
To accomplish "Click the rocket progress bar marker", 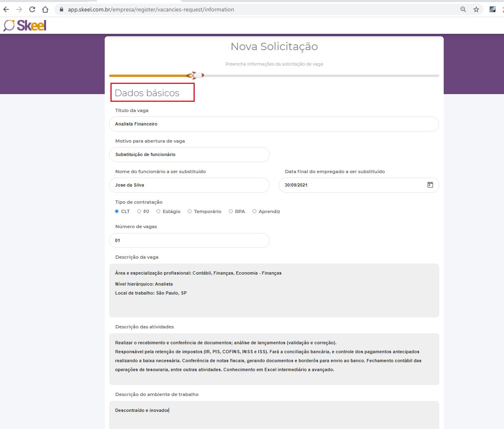I will coord(196,75).
